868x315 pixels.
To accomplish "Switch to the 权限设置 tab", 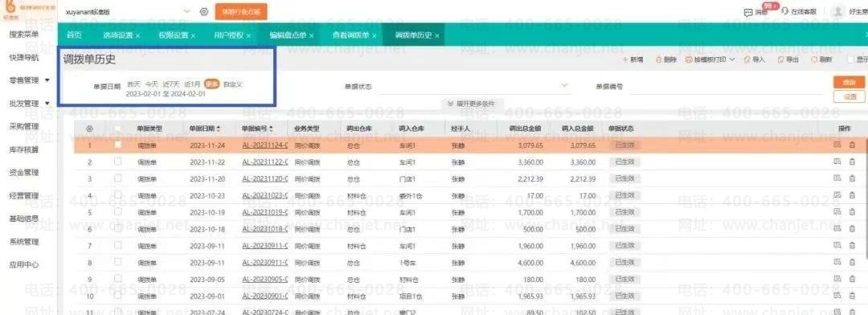I will point(174,35).
